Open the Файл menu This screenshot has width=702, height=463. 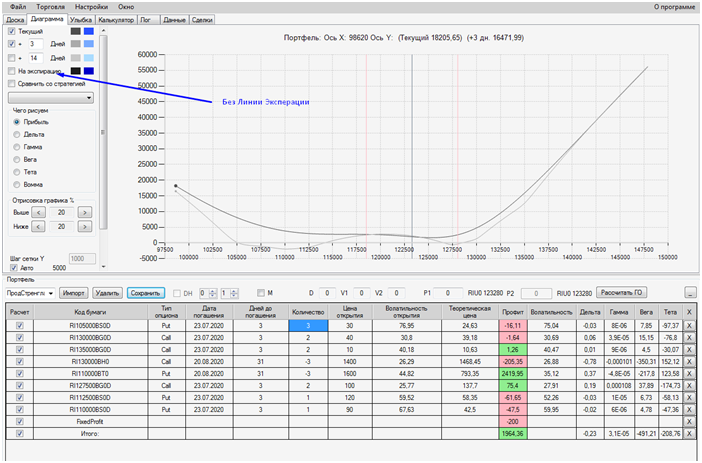coord(18,7)
